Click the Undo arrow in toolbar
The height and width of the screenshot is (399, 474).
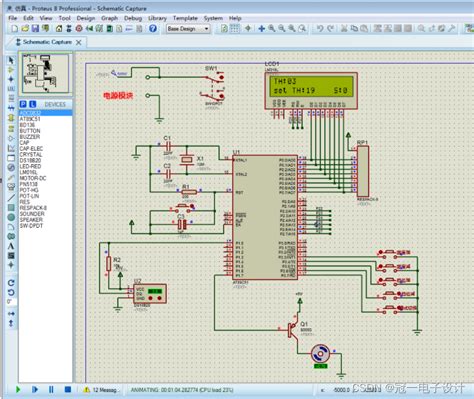click(x=320, y=29)
